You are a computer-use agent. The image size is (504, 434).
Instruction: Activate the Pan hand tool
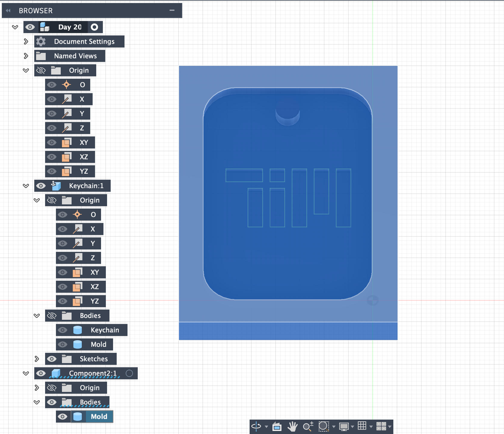tap(292, 426)
